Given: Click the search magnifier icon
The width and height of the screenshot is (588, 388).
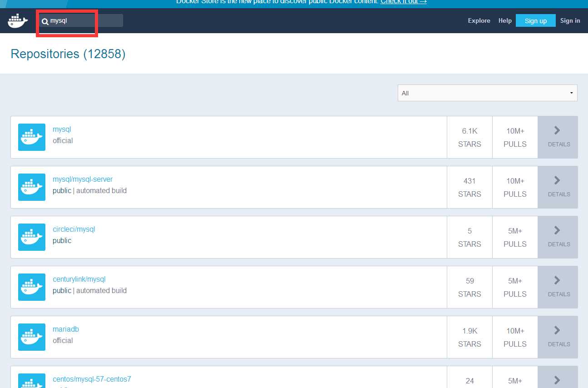Looking at the screenshot, I should 45,21.
